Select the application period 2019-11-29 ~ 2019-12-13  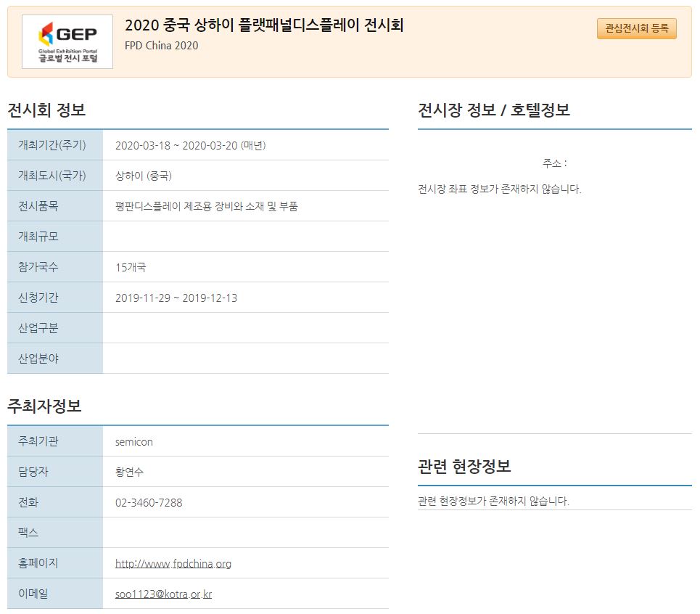pos(176,298)
